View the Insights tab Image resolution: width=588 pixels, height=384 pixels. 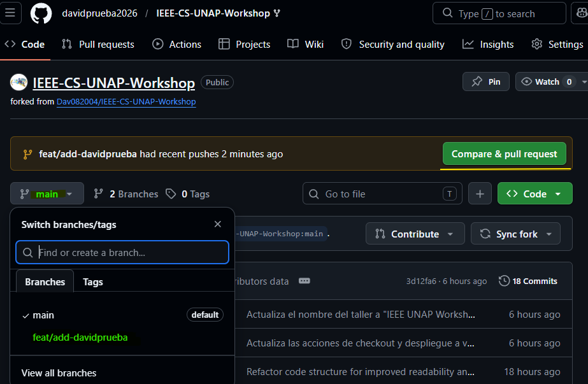488,44
